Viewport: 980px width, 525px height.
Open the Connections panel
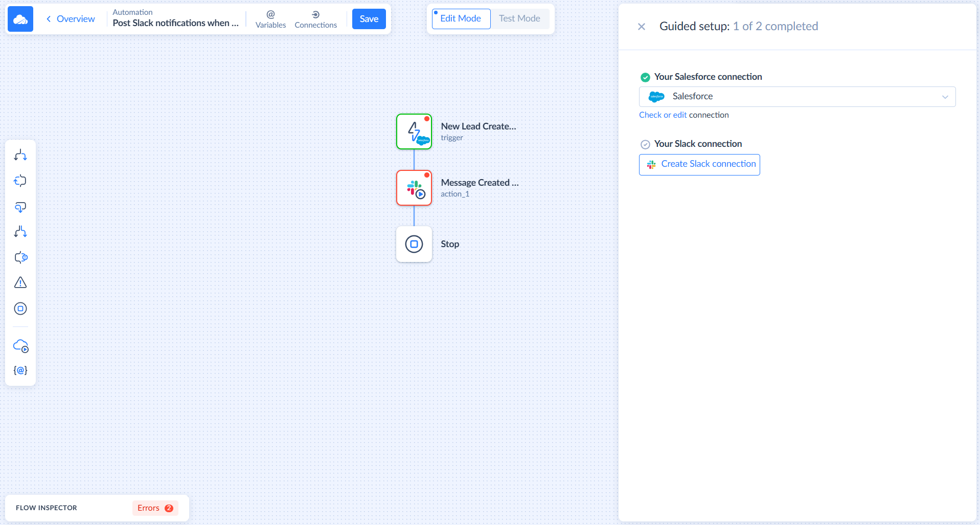coord(315,19)
